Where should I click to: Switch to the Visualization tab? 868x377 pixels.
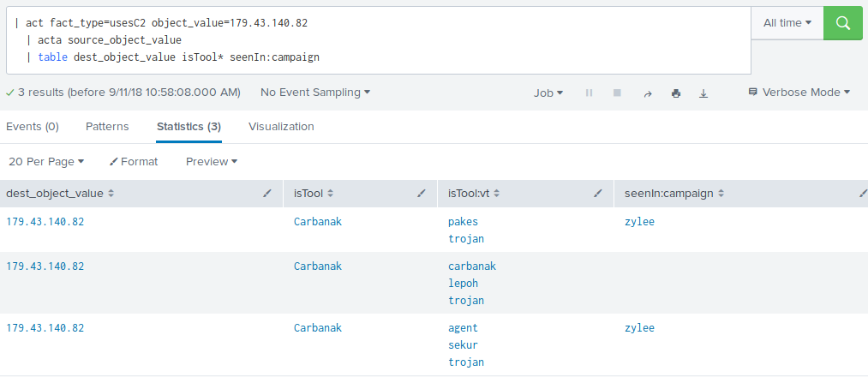click(281, 127)
